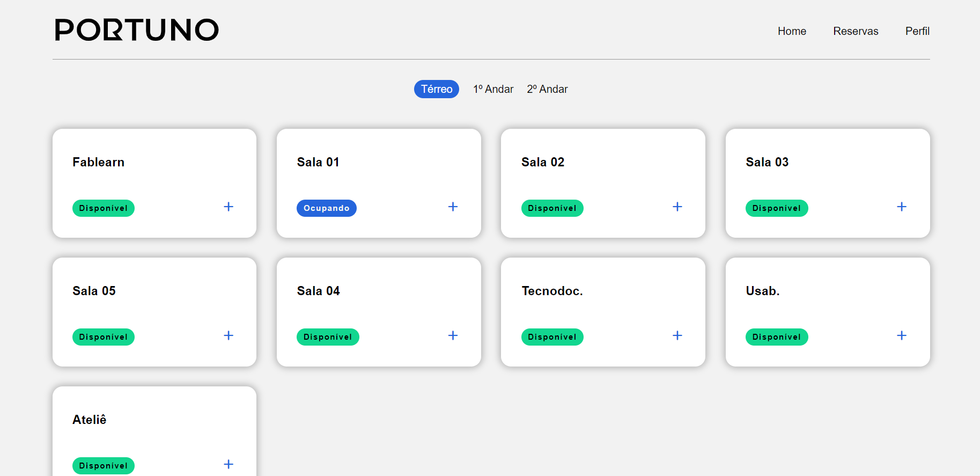The height and width of the screenshot is (476, 980).
Task: Toggle the Ocupando status badge on Sala 01
Action: pos(327,208)
